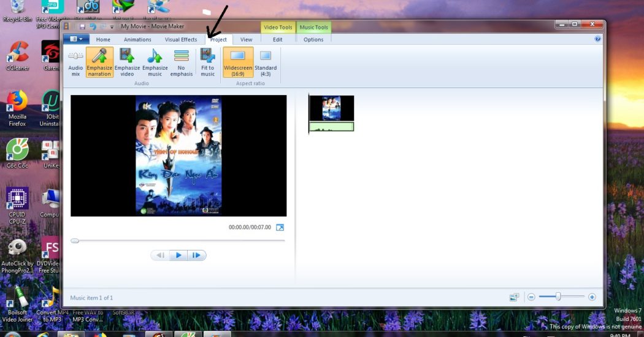Viewport: 644px width, 337px height.
Task: Open AutoClick by PhongPro desktop icon
Action: click(17, 256)
